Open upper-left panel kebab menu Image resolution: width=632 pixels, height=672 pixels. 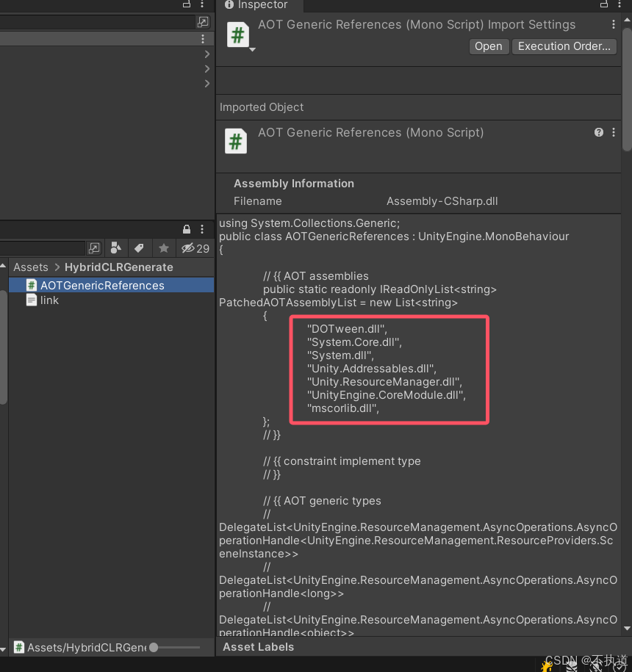(202, 4)
